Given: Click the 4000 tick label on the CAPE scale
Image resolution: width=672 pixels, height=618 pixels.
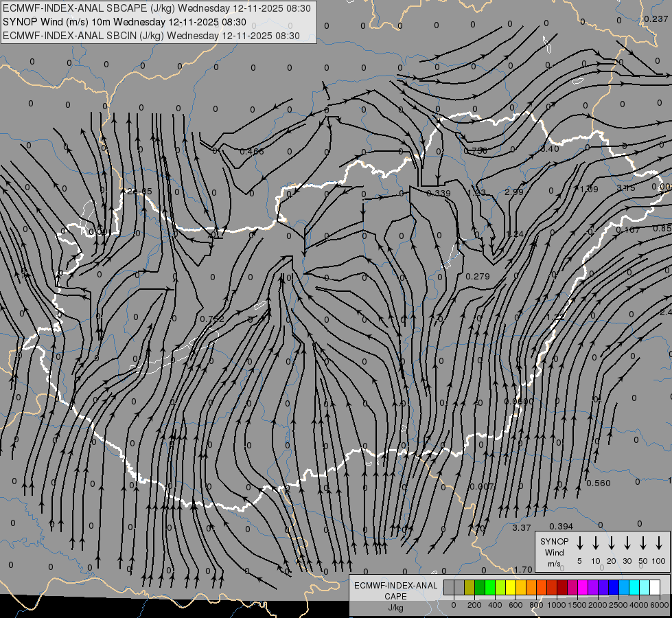Looking at the screenshot, I should pyautogui.click(x=638, y=605).
